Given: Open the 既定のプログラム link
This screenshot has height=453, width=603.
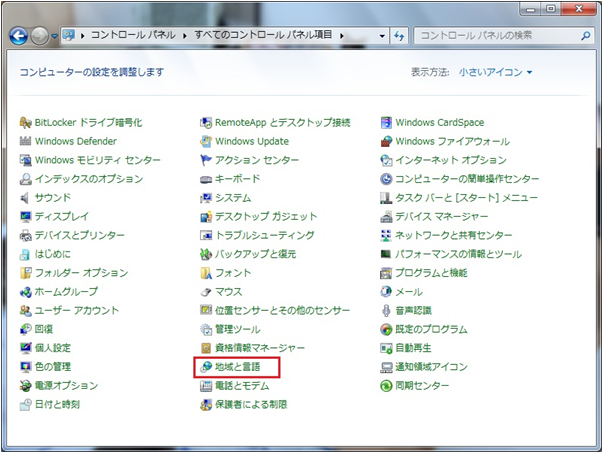Looking at the screenshot, I should click(431, 329).
